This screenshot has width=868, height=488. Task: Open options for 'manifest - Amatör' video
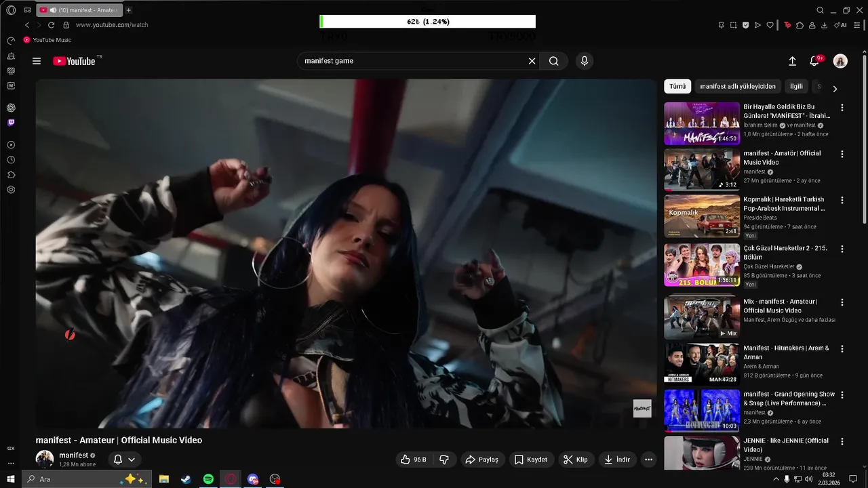coord(842,155)
